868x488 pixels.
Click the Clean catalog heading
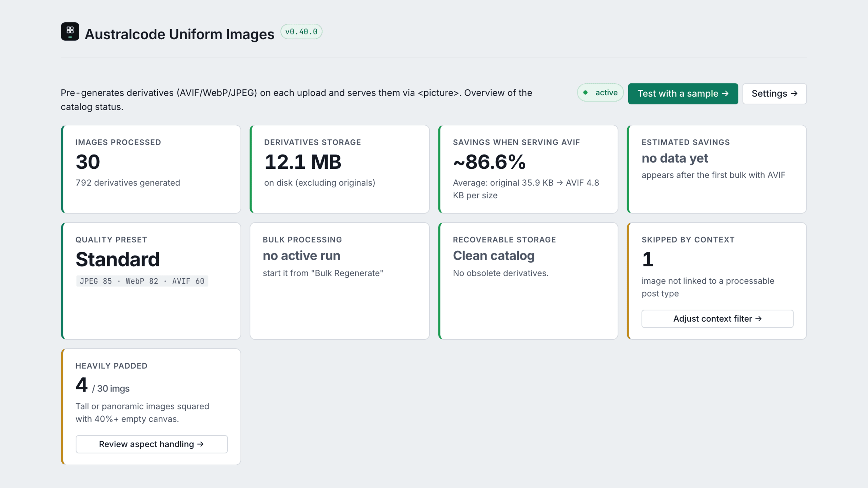click(x=494, y=256)
